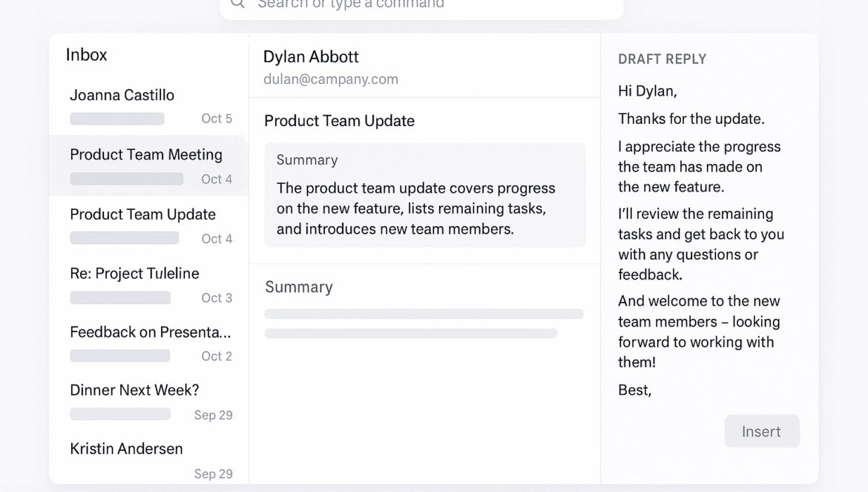Select Product Team Meeting in the inbox list

[x=148, y=165]
